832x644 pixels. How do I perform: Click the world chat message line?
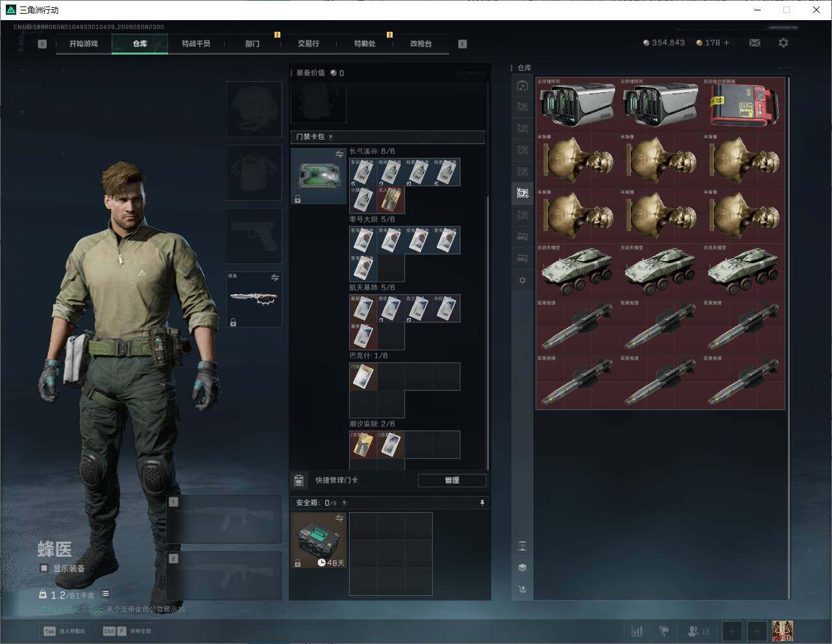pyautogui.click(x=112, y=610)
